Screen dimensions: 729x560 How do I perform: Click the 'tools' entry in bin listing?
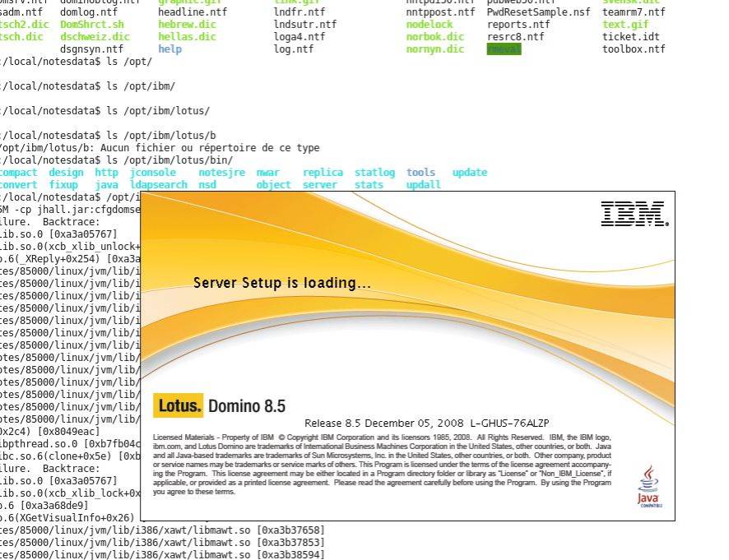[420, 173]
